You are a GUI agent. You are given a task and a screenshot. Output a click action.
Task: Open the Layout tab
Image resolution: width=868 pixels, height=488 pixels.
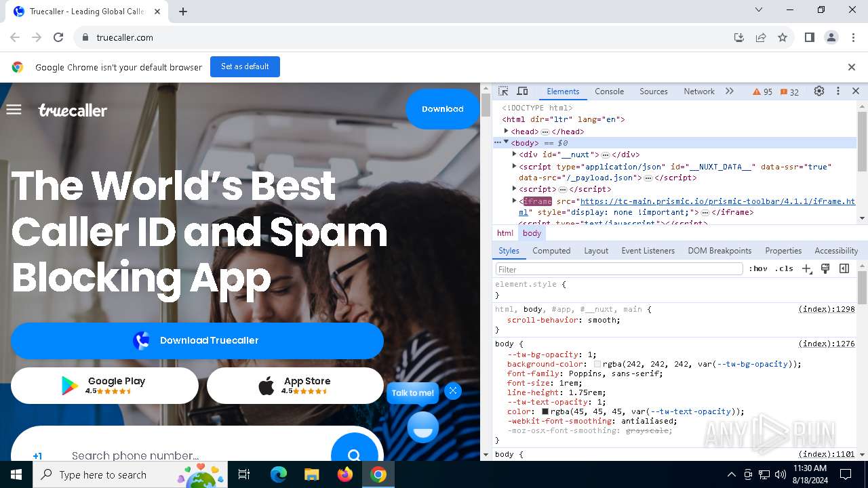(x=596, y=251)
